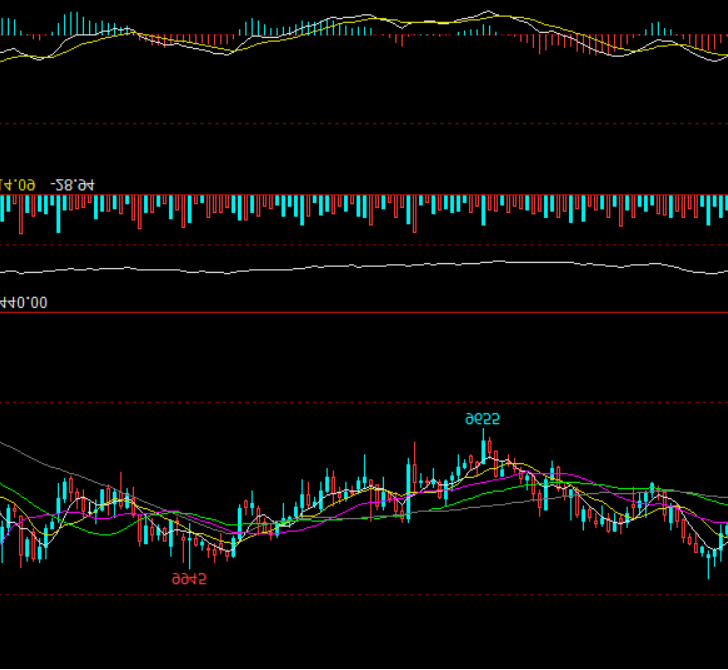Click the dashed red gridline at the chart bottom

[364, 595]
